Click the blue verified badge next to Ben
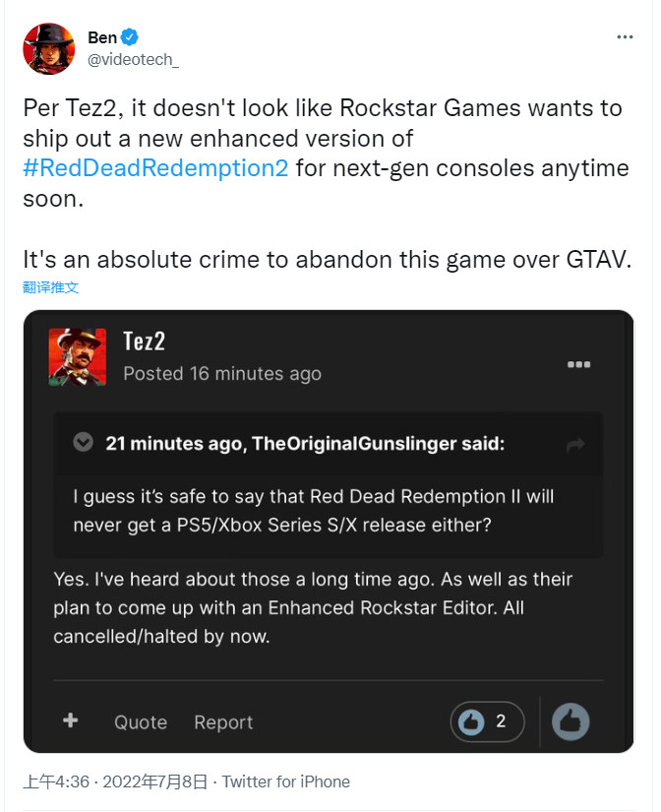The height and width of the screenshot is (812, 661). coord(130,37)
